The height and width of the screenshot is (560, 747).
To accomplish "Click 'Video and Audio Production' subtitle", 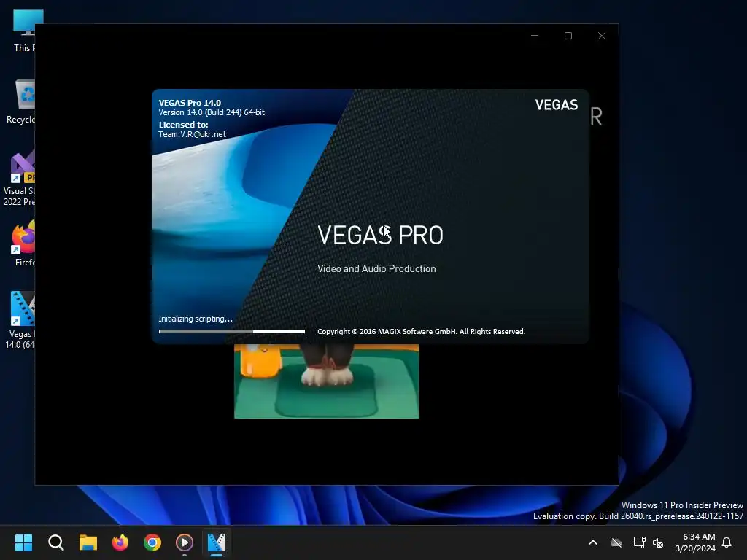I will (x=376, y=268).
